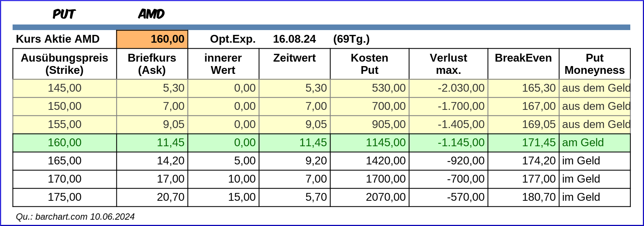Viewport: 644px width, 226px height.
Task: Click the 'am Geld' moneyness cell
Action: click(594, 143)
